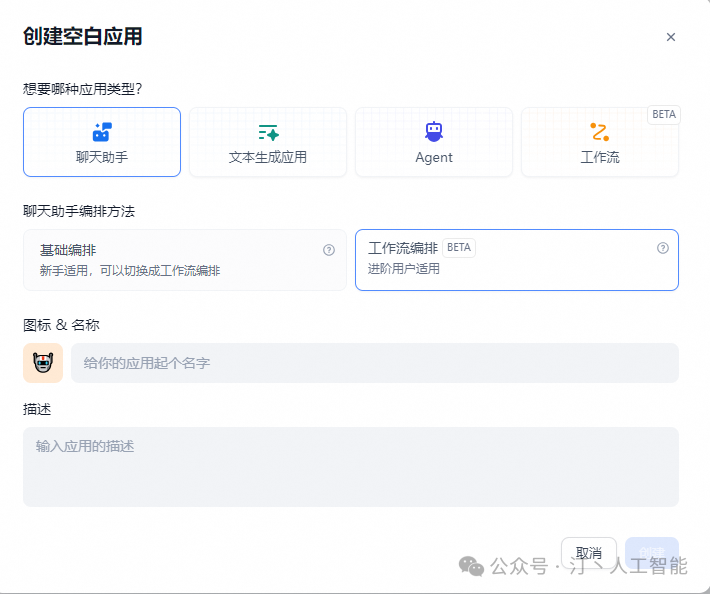This screenshot has width=710, height=594.
Task: Select 工作流编排 orchestration option
Action: [517, 260]
